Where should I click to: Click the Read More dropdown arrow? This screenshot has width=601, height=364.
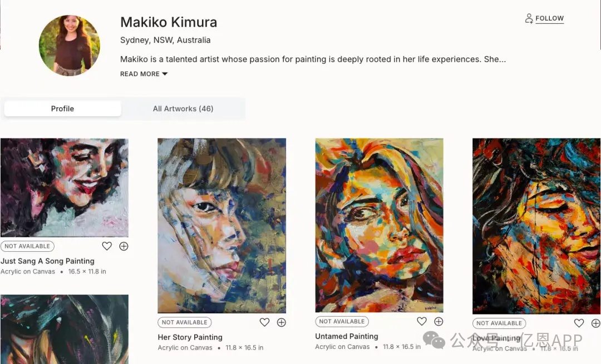pos(165,74)
